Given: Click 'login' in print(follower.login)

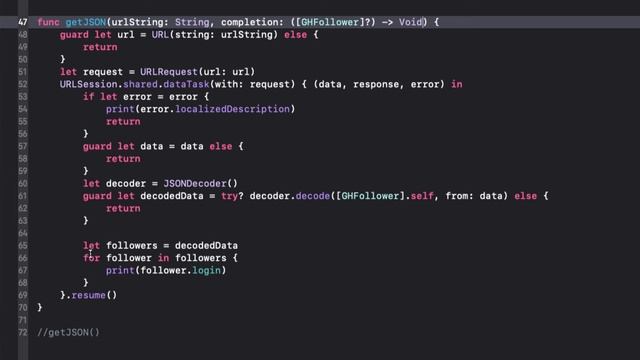Looking at the screenshot, I should pyautogui.click(x=207, y=271).
